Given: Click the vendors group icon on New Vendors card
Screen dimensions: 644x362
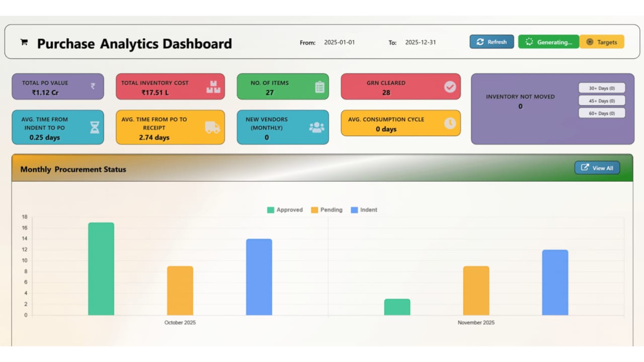Looking at the screenshot, I should pyautogui.click(x=316, y=127).
